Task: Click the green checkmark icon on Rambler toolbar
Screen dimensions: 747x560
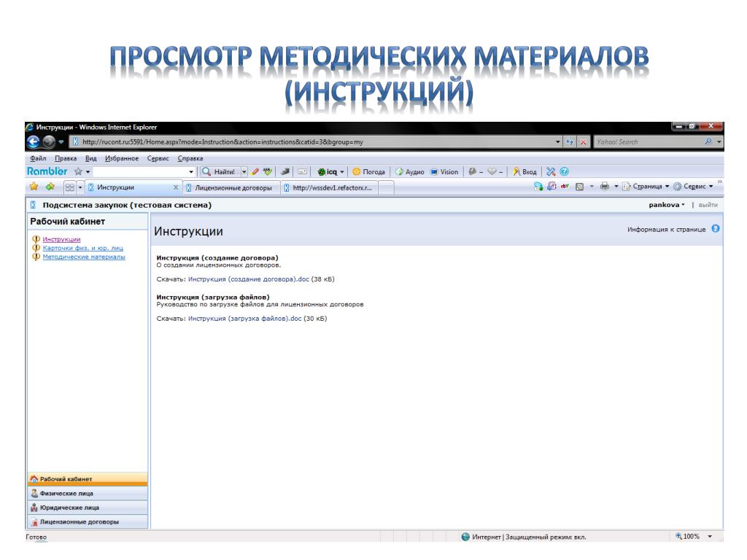Action: pyautogui.click(x=267, y=171)
